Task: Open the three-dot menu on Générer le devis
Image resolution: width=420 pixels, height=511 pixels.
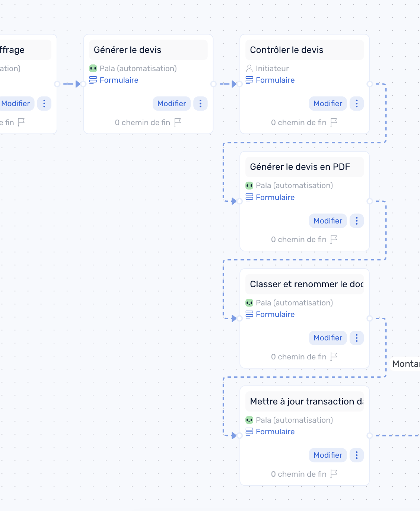Action: pos(200,104)
